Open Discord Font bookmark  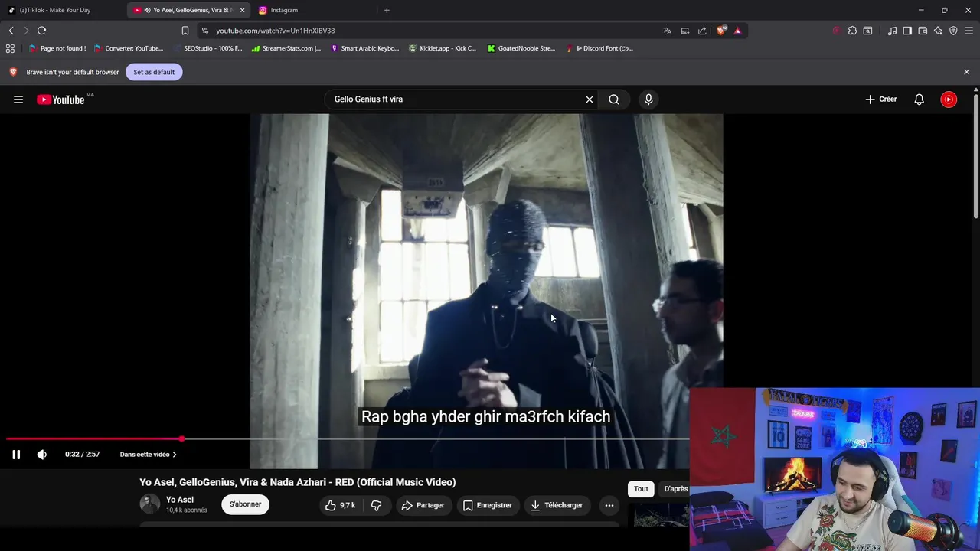pyautogui.click(x=599, y=48)
